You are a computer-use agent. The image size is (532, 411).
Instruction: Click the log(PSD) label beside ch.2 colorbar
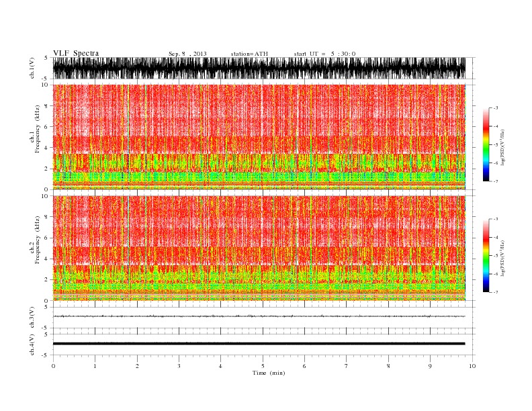[502, 258]
